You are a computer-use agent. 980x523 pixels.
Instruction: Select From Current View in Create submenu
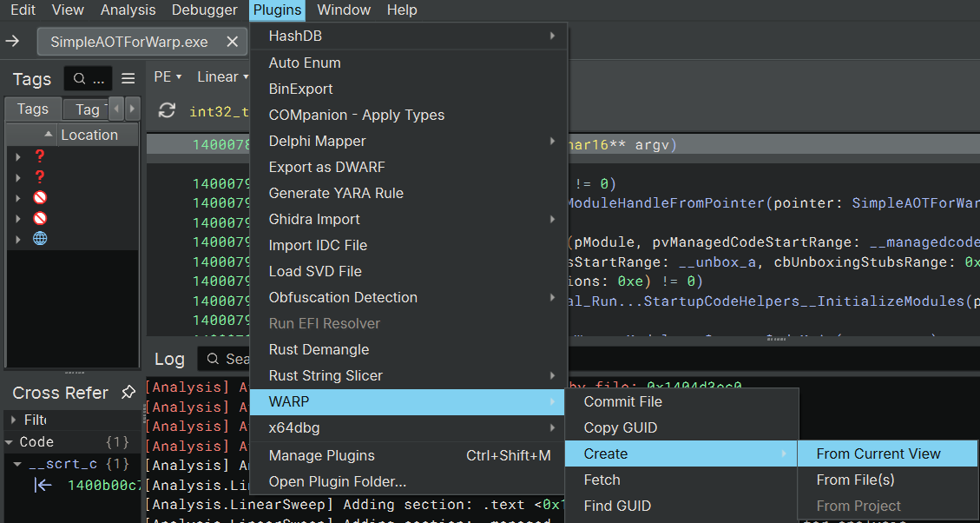tap(878, 453)
